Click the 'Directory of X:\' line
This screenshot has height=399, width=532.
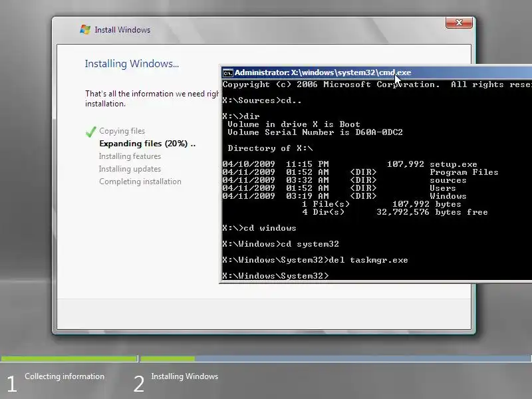(x=270, y=148)
